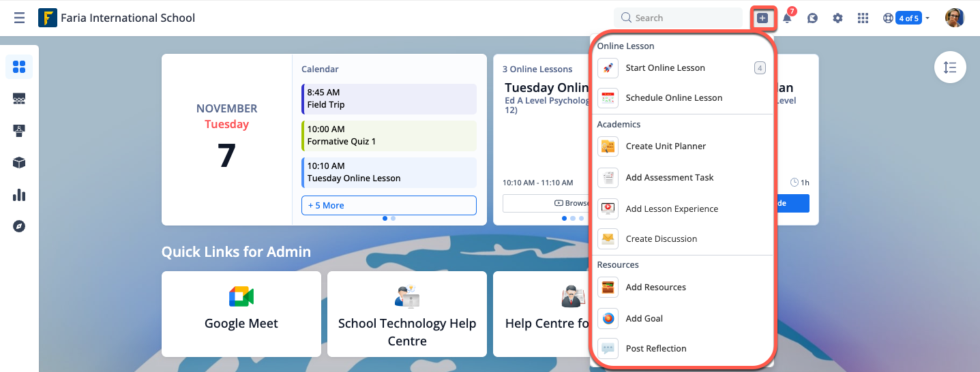The height and width of the screenshot is (372, 980).
Task: Click the Add Assessment Task icon
Action: [x=608, y=178]
